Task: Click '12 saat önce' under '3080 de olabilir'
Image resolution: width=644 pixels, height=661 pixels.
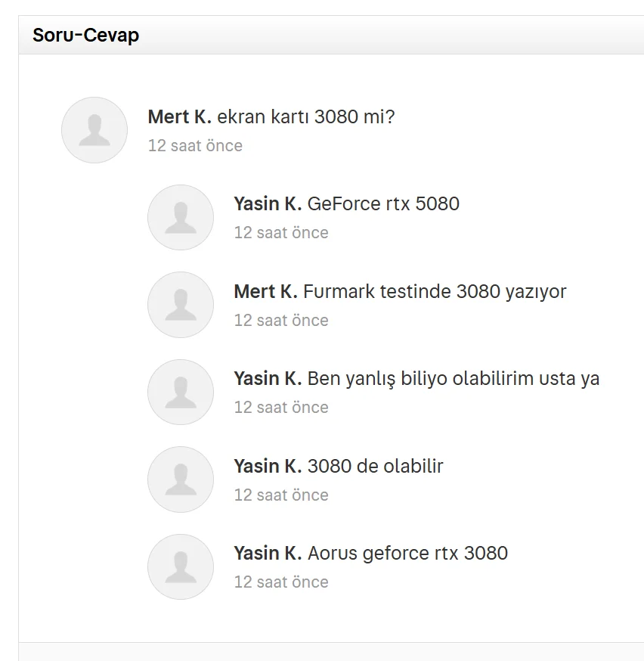Action: pos(281,495)
